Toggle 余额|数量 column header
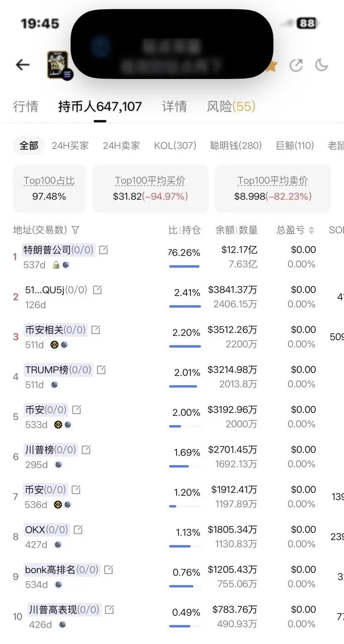Screen dimensions: 344x644 [x=237, y=230]
